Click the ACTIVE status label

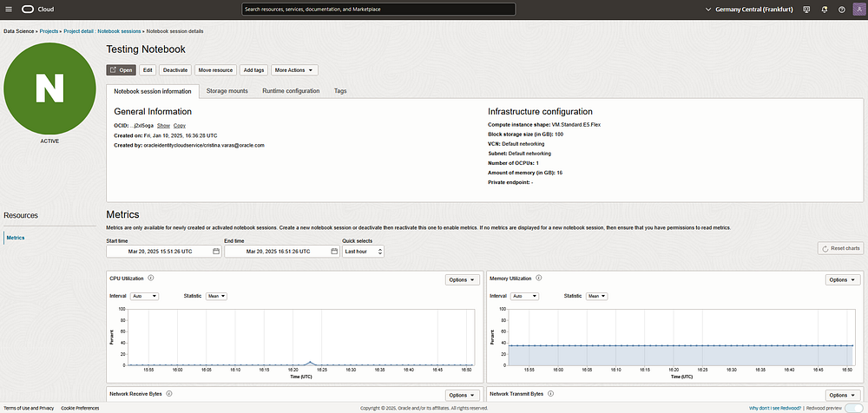click(49, 141)
